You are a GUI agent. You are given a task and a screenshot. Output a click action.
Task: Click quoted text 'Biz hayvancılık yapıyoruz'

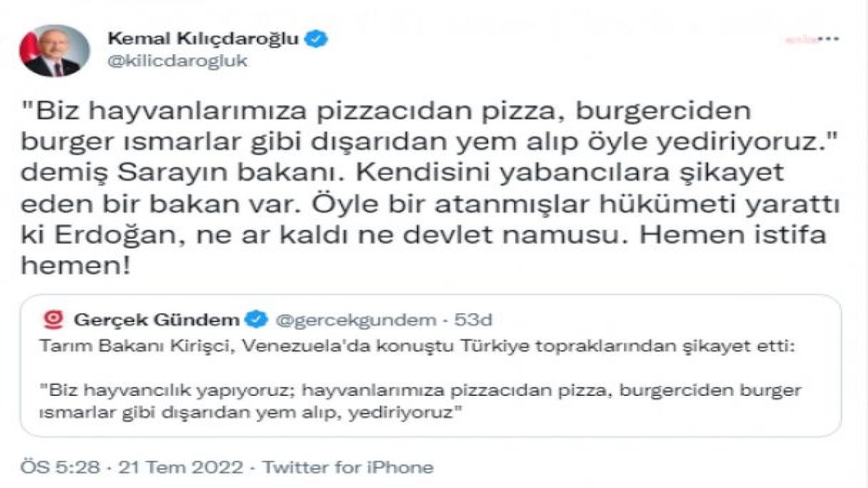pos(168,390)
